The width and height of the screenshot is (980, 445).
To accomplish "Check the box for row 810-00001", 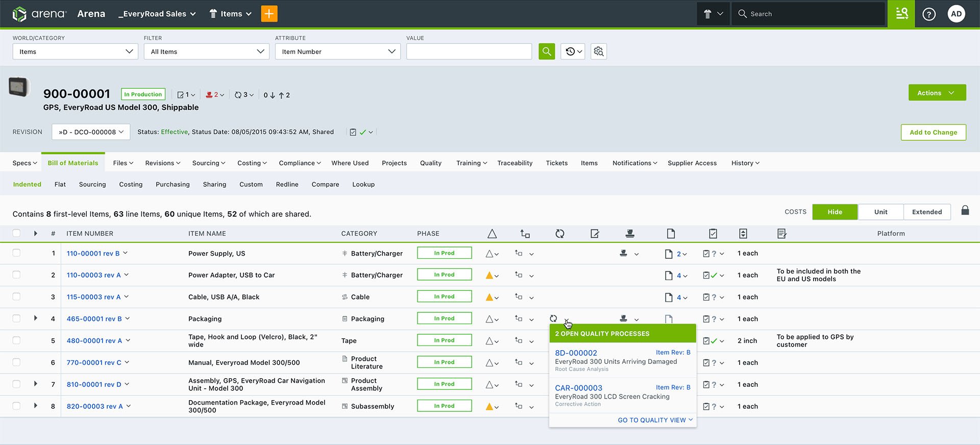I will click(x=16, y=384).
